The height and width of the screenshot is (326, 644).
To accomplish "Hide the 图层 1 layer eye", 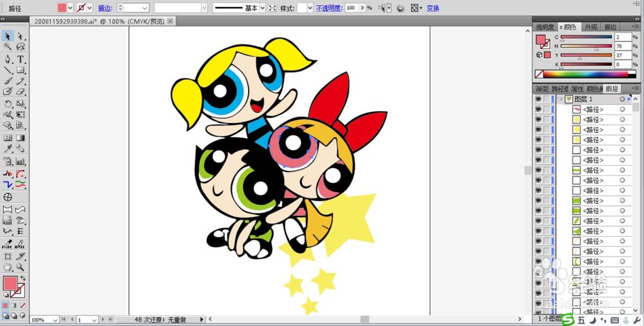I will tap(538, 99).
